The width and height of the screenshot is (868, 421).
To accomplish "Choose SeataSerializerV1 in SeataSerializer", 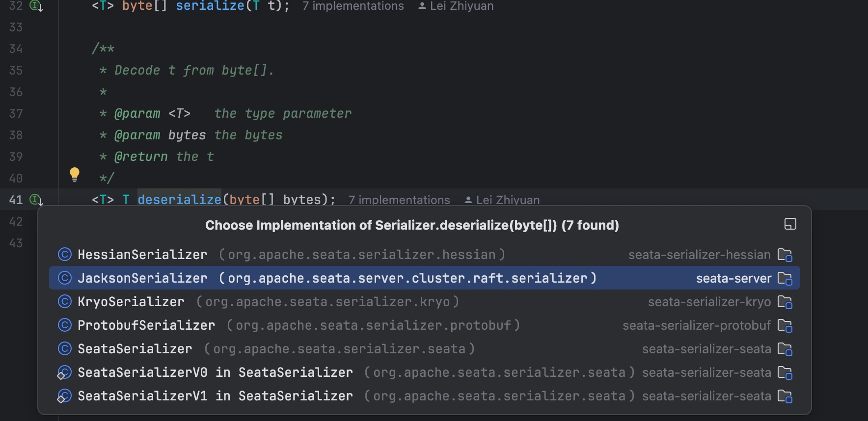I will click(425, 395).
